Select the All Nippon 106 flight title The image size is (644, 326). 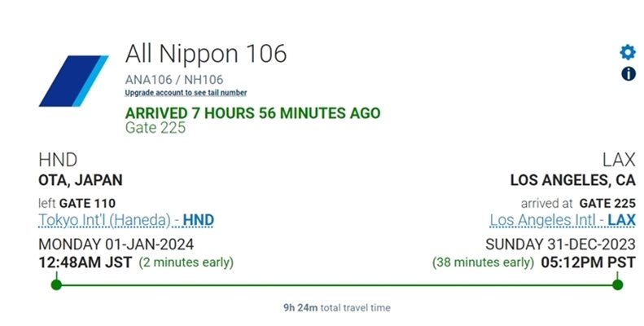[206, 55]
